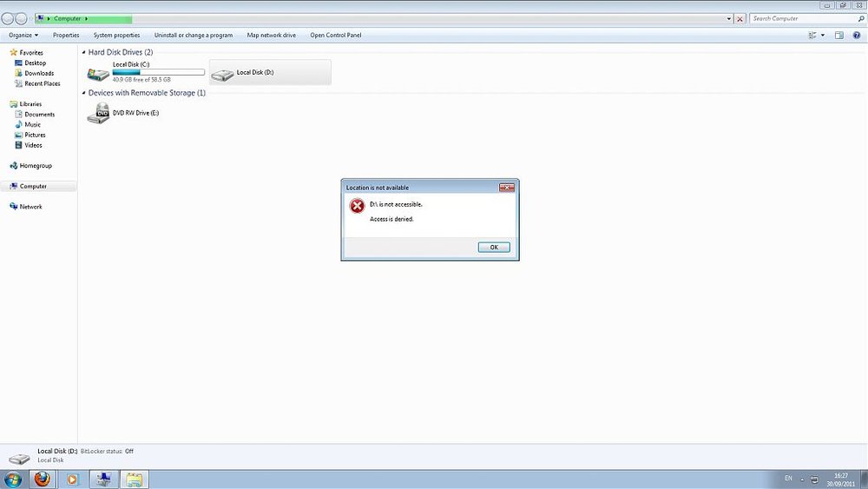Screen dimensions: 868x489
Task: Open the Help question mark icon
Action: coord(857,35)
